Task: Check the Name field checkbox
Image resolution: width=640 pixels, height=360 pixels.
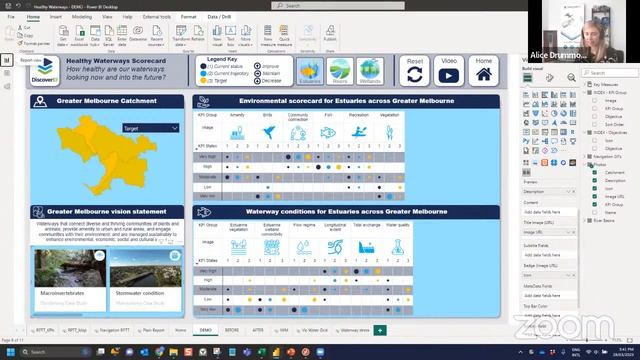Action: pyautogui.click(x=594, y=212)
